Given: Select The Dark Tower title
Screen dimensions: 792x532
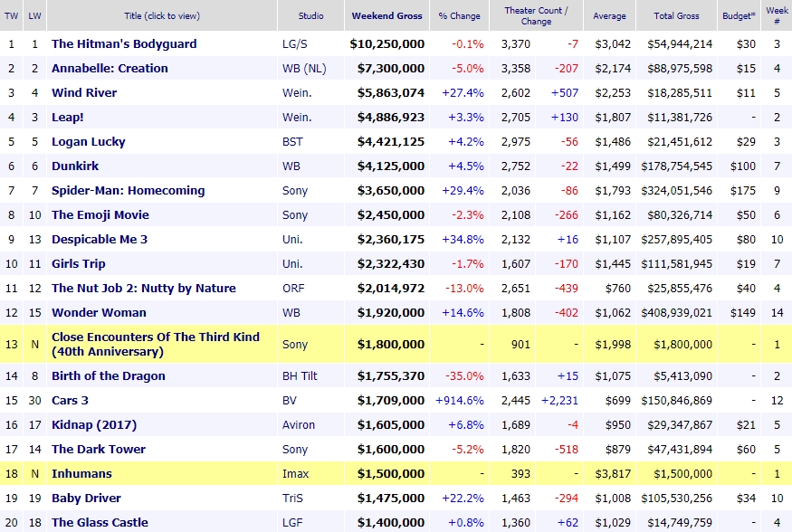Looking at the screenshot, I should pyautogui.click(x=99, y=450).
